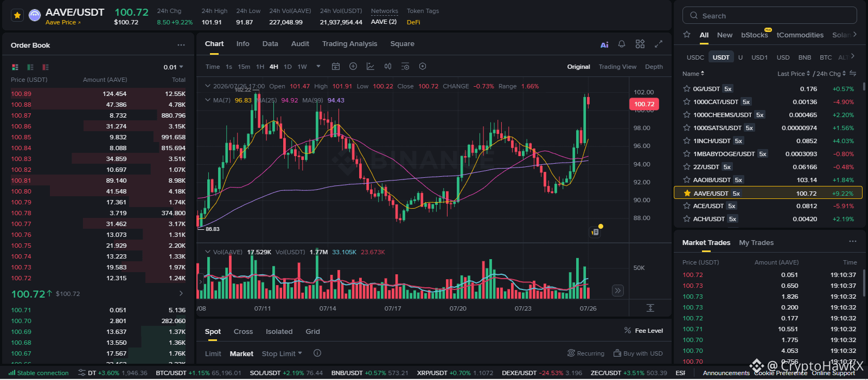Image resolution: width=868 pixels, height=380 pixels.
Task: Click the chart note icon with yellow dot
Action: pos(595,231)
